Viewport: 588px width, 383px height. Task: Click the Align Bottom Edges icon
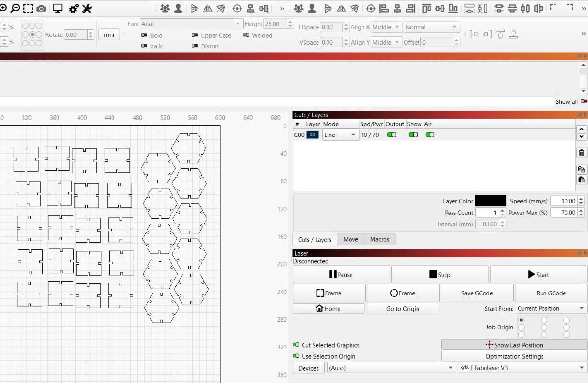453,8
